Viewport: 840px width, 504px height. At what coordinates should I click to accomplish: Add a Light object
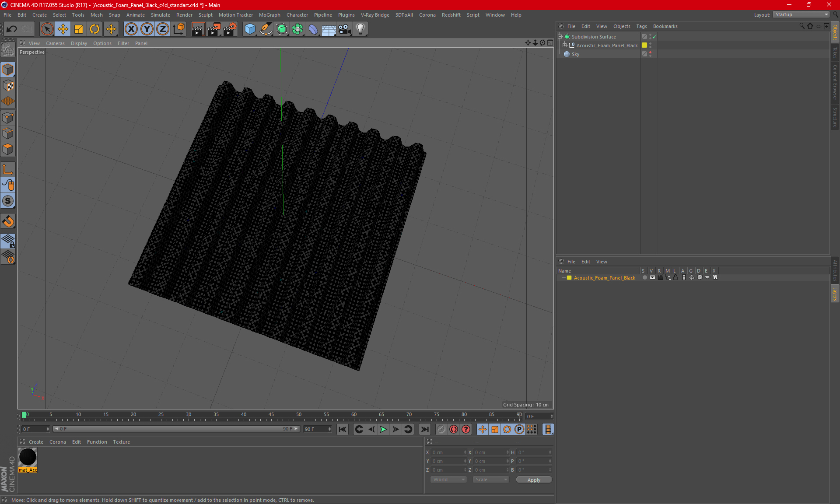(360, 29)
